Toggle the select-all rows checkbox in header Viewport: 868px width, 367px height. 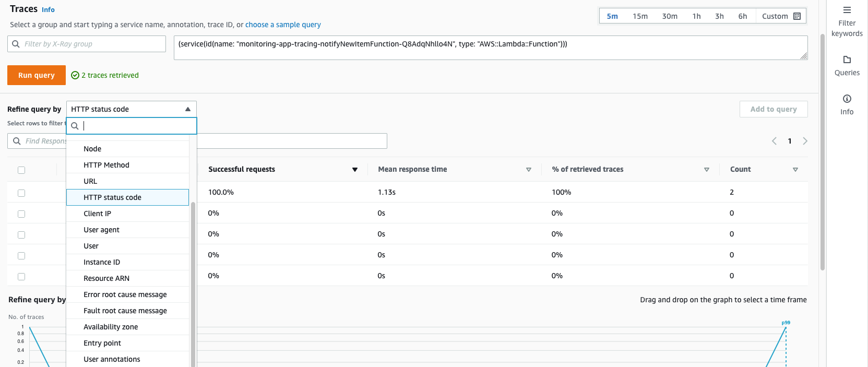21,170
